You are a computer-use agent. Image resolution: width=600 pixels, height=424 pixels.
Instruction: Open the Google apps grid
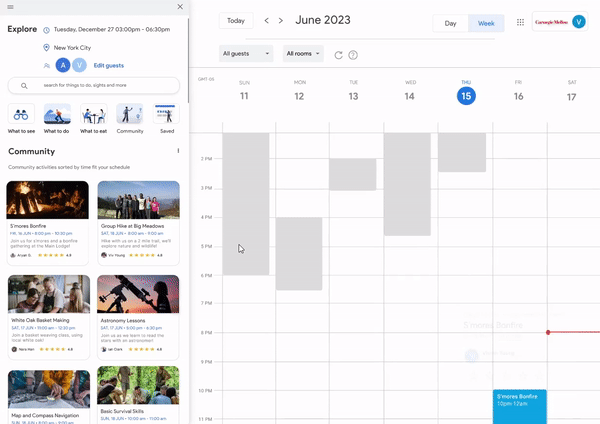pos(520,22)
